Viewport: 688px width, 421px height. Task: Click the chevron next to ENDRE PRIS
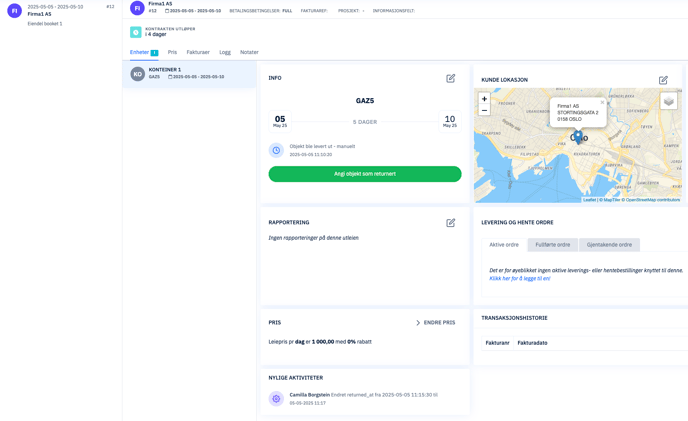(418, 323)
